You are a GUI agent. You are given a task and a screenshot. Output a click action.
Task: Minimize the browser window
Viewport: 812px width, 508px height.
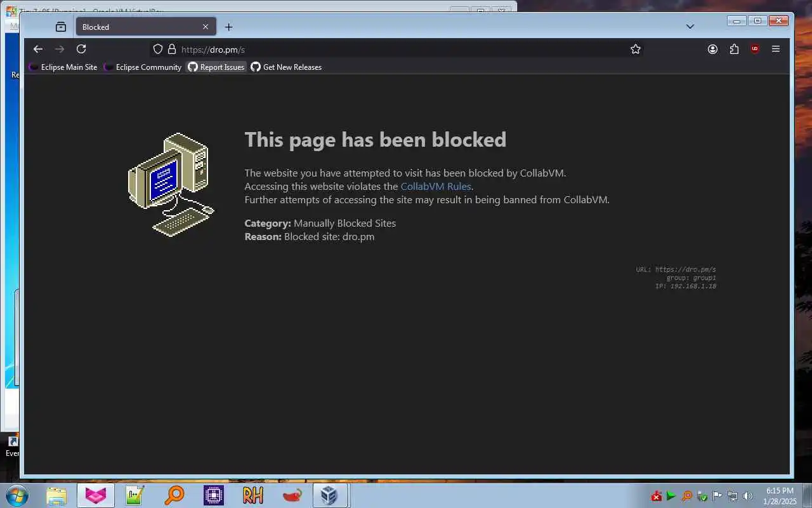point(737,20)
